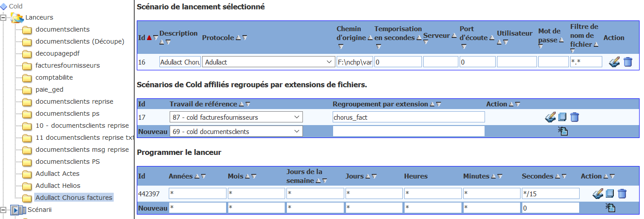Click the edit icon for launcher scenario 16
644x219 pixels.
click(614, 62)
